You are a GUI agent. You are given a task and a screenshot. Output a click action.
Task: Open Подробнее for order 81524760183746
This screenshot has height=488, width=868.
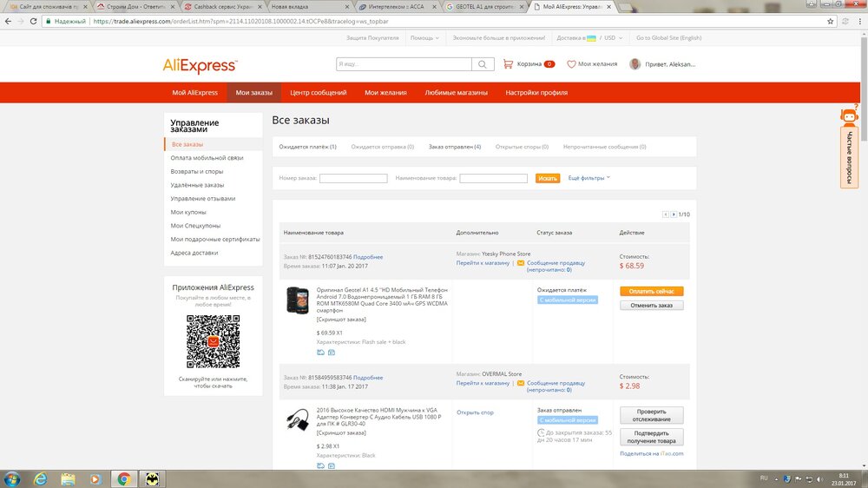(368, 257)
